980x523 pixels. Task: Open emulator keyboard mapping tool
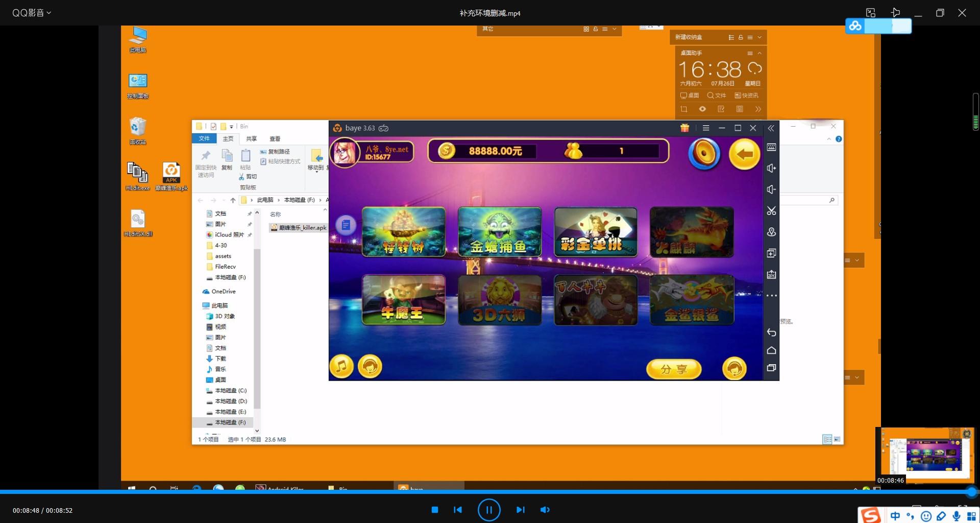point(771,147)
